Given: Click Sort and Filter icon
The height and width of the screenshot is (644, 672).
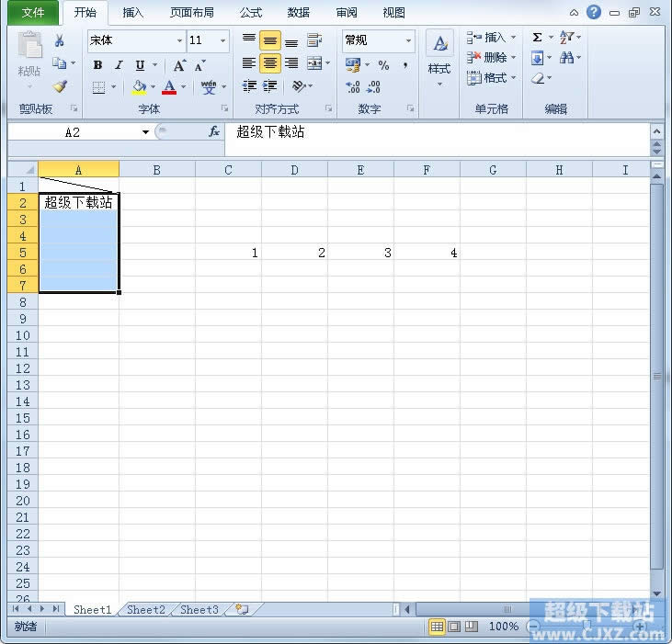Looking at the screenshot, I should 566,38.
